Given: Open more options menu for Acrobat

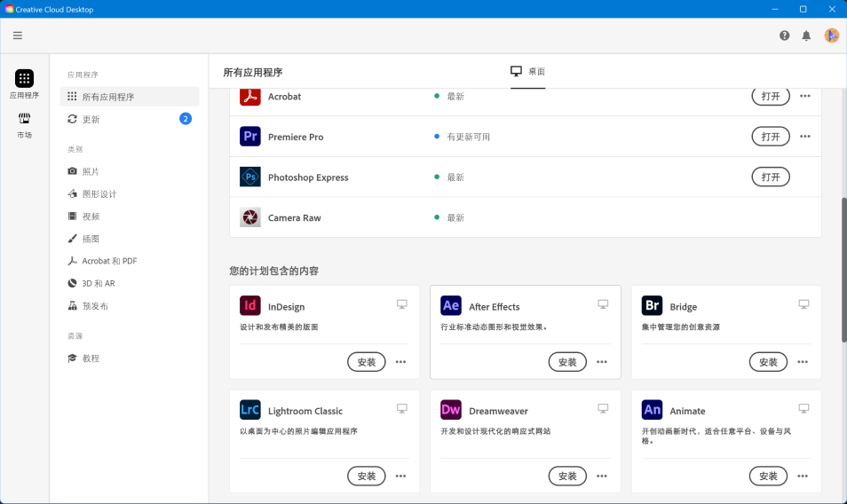Looking at the screenshot, I should click(804, 96).
